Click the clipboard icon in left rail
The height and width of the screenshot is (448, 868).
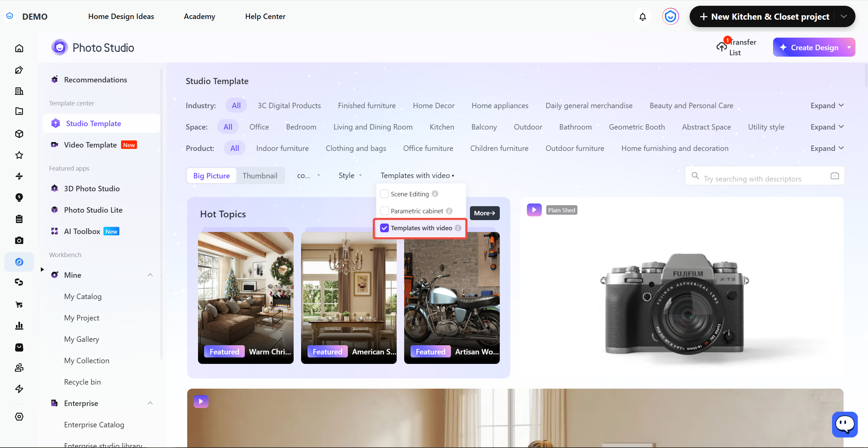tap(19, 219)
